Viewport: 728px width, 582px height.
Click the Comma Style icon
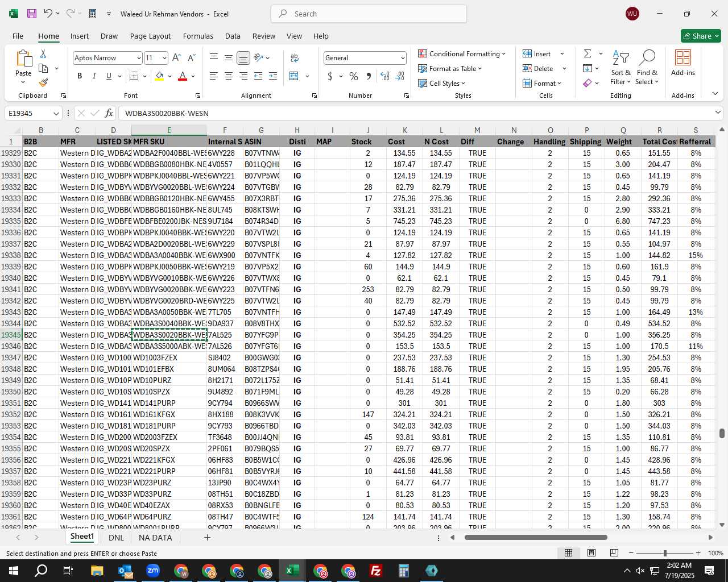click(369, 76)
